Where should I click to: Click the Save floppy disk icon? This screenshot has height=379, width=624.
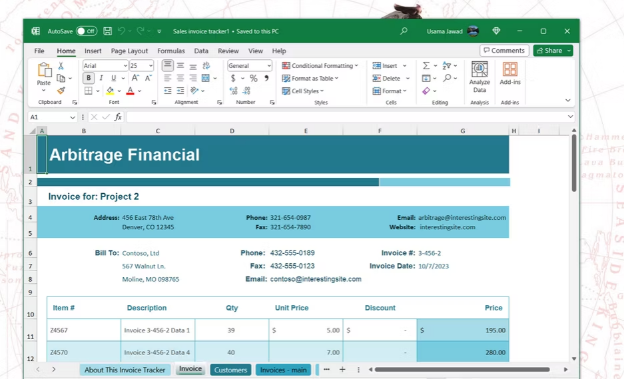[x=107, y=31]
